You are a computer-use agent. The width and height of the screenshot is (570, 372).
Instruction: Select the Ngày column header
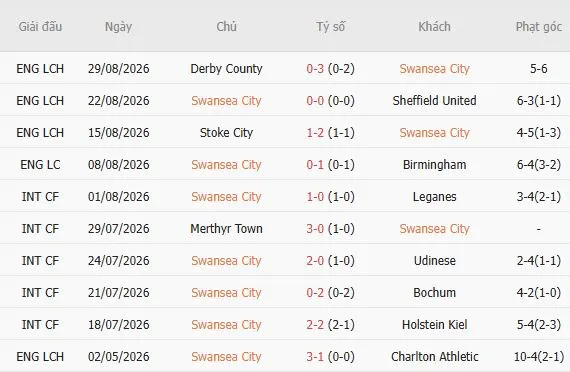pos(118,27)
